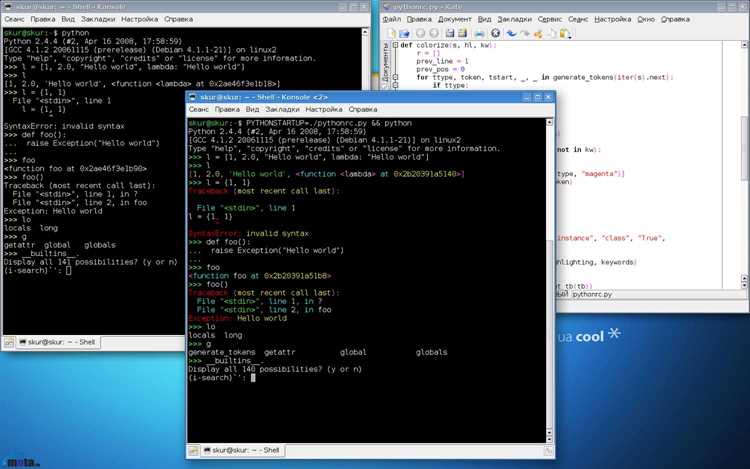The width and height of the screenshot is (750, 469).
Task: Open Настройка menu in back Konsole window
Action: [x=139, y=19]
